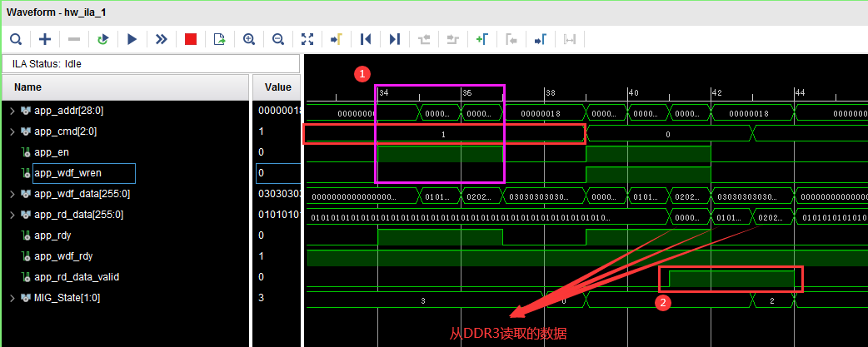Viewport: 868px width, 347px height.
Task: Select the app_rd_data[255:0] signal name
Action: point(78,215)
